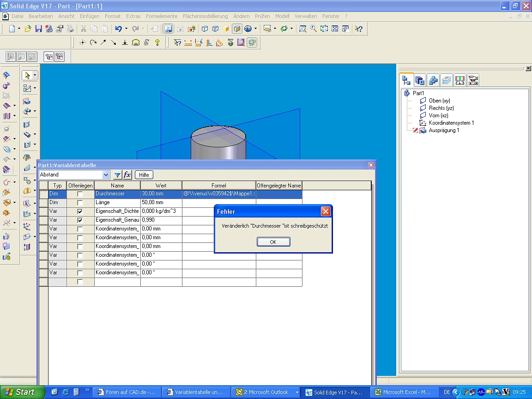532x399 pixels.
Task: Click the Mirror Copy tool icon
Action: (x=27, y=191)
